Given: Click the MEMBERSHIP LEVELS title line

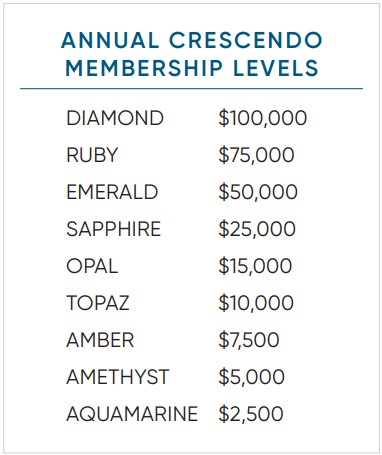Looking at the screenshot, I should 192,68.
